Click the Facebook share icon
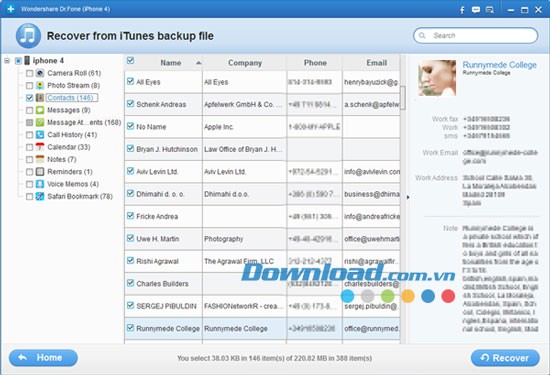Image resolution: width=550 pixels, height=375 pixels. click(462, 10)
